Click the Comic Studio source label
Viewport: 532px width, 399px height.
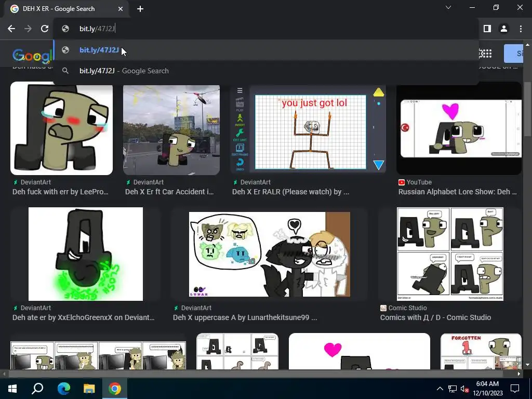(x=407, y=308)
